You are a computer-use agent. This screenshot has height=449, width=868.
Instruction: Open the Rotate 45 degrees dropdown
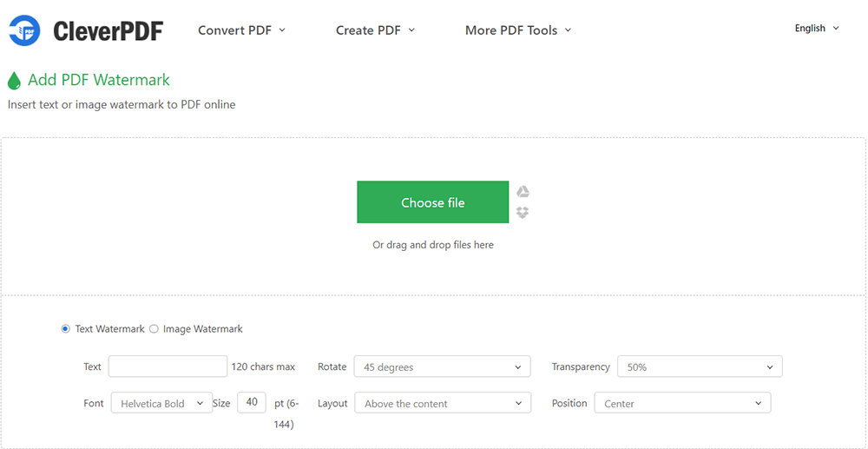442,367
